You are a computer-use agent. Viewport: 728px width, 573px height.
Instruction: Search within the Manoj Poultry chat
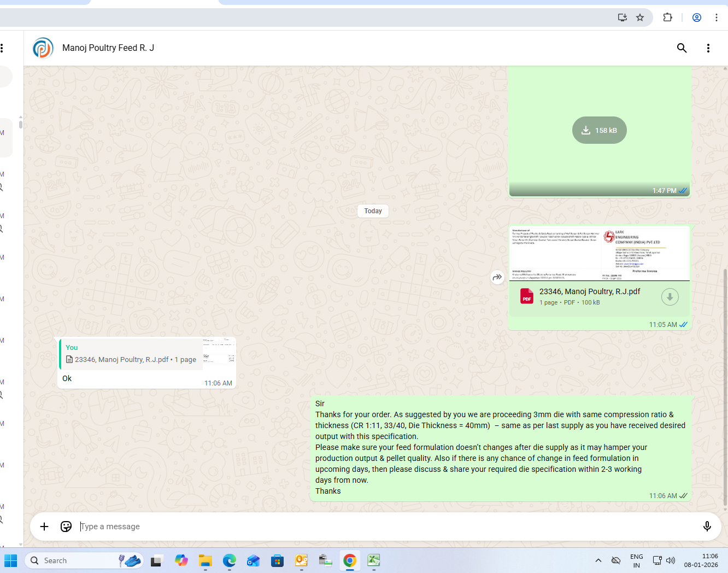(x=682, y=48)
